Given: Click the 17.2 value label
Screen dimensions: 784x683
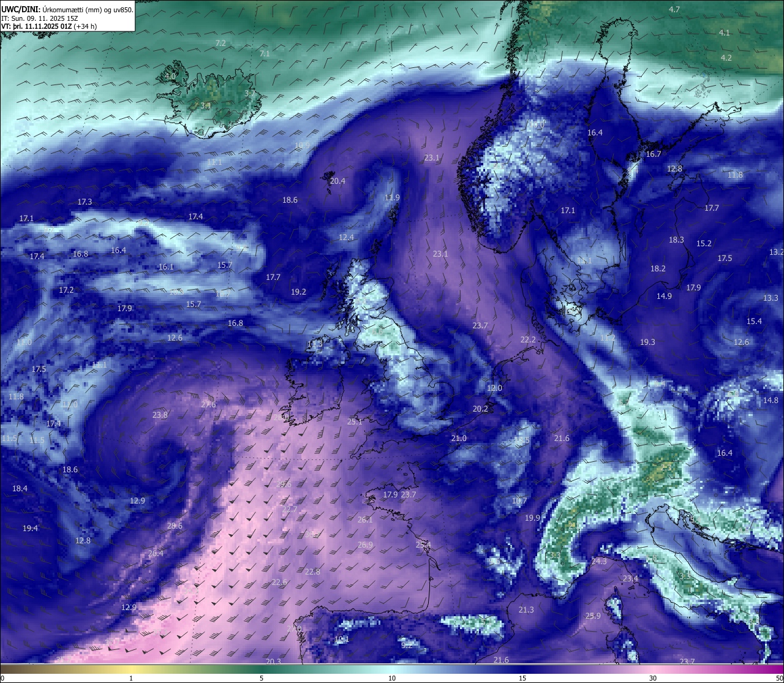Looking at the screenshot, I should pos(66,290).
